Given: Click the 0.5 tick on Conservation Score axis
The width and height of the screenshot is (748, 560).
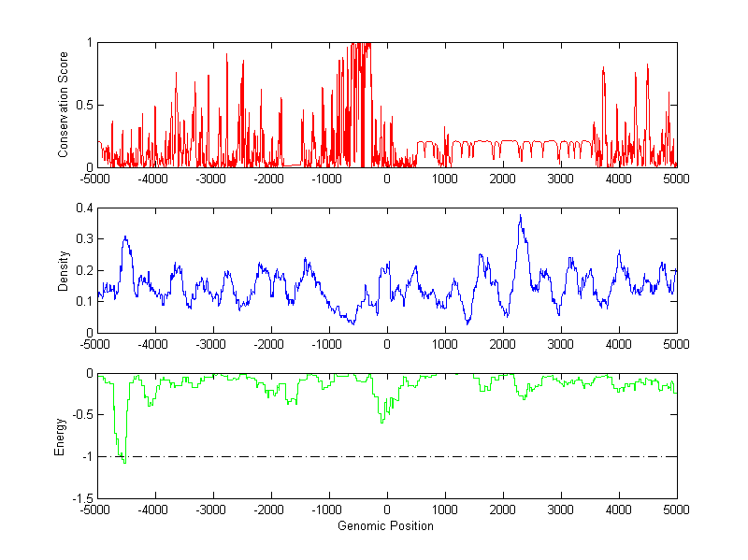Looking at the screenshot, I should tap(82, 105).
